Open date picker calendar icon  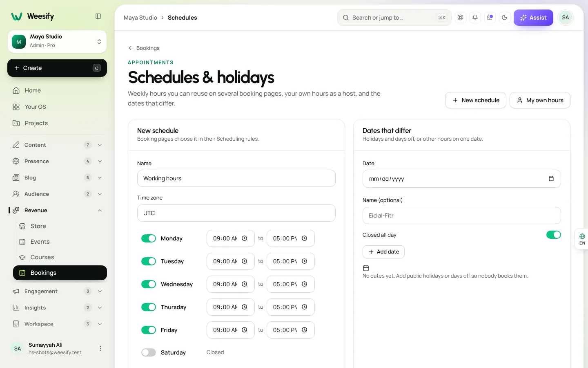coord(551,179)
